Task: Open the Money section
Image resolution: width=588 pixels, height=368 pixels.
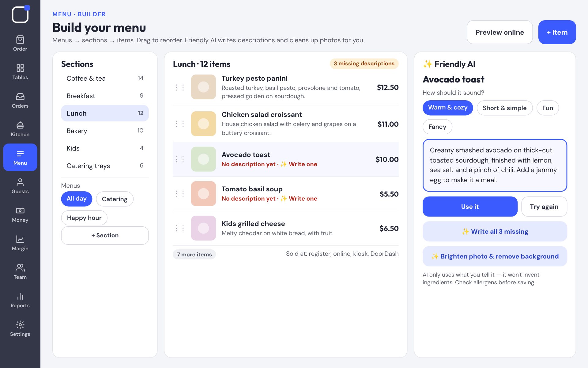Action: click(x=20, y=214)
